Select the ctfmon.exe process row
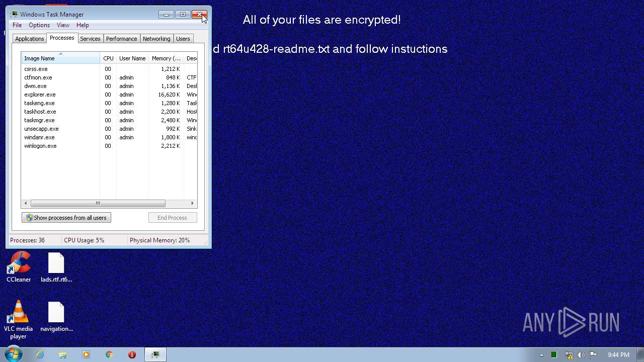644x362 pixels. [x=109, y=77]
